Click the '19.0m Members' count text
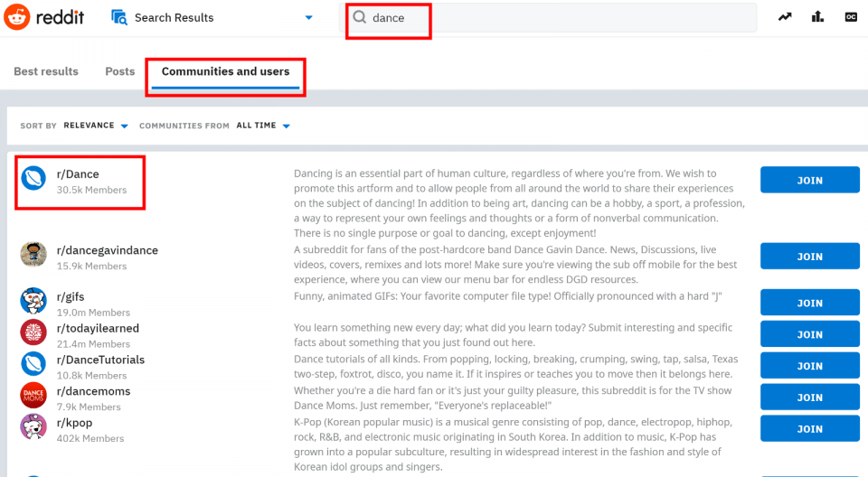Screen dimensions: 868x477 click(x=93, y=313)
